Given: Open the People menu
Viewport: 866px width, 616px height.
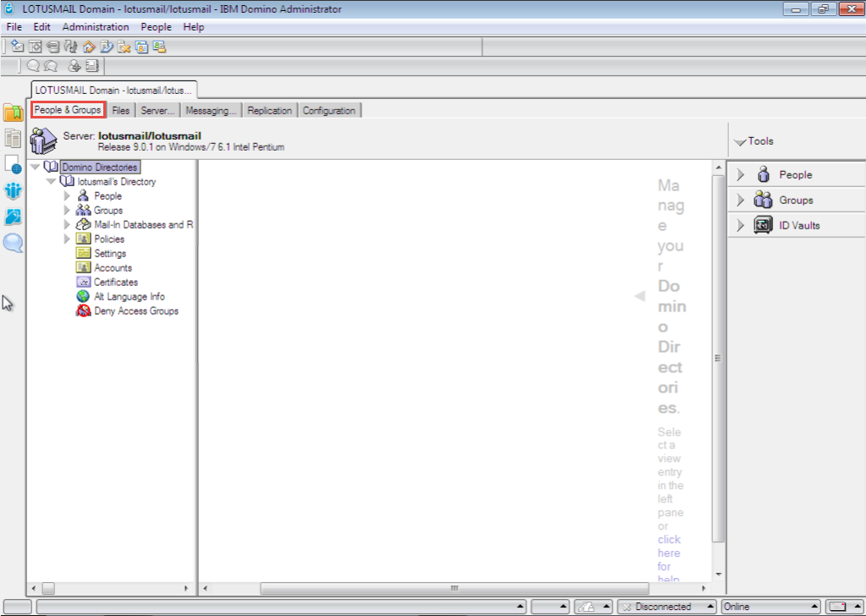Looking at the screenshot, I should coord(156,26).
